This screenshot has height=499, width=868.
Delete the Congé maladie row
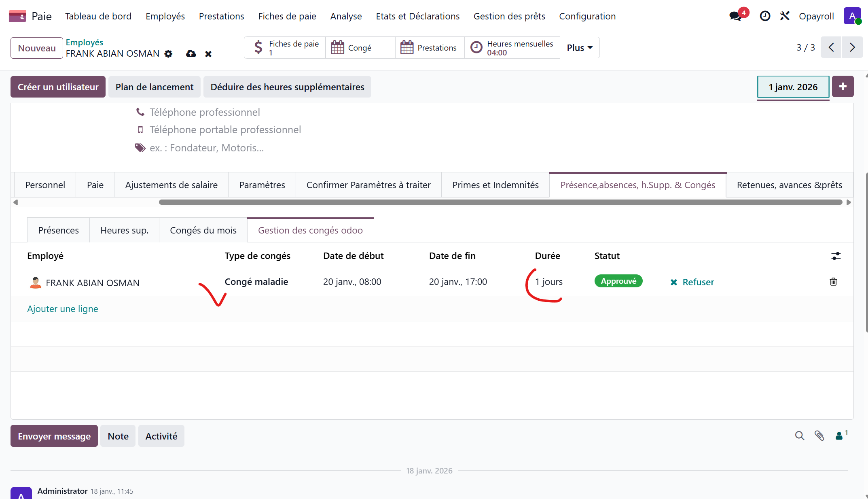tap(833, 282)
